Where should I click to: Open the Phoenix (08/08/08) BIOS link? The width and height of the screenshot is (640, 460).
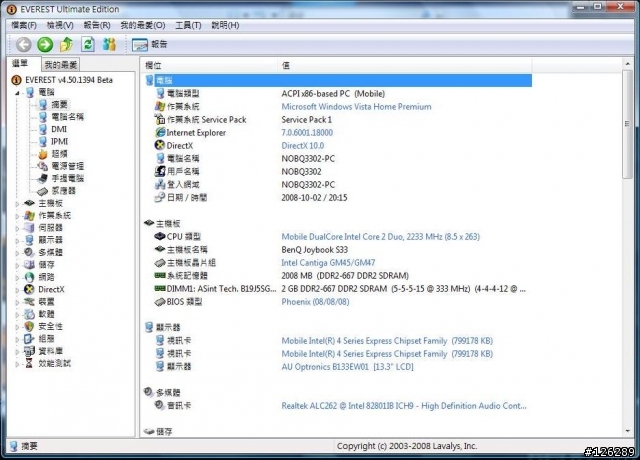pyautogui.click(x=315, y=302)
